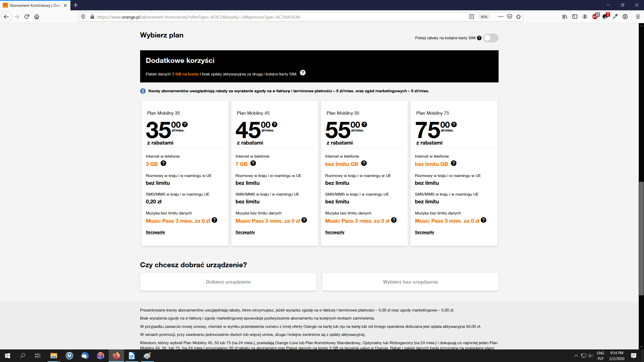The image size is (644, 362).
Task: Open the volume control in system tray
Action: click(x=591, y=356)
